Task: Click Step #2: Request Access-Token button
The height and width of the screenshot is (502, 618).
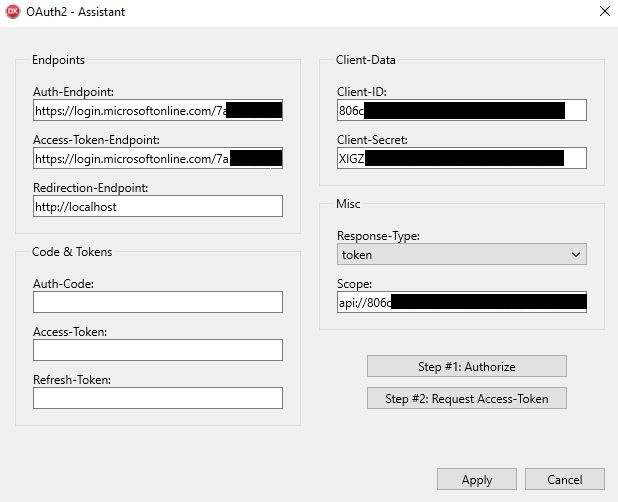Action: click(467, 398)
